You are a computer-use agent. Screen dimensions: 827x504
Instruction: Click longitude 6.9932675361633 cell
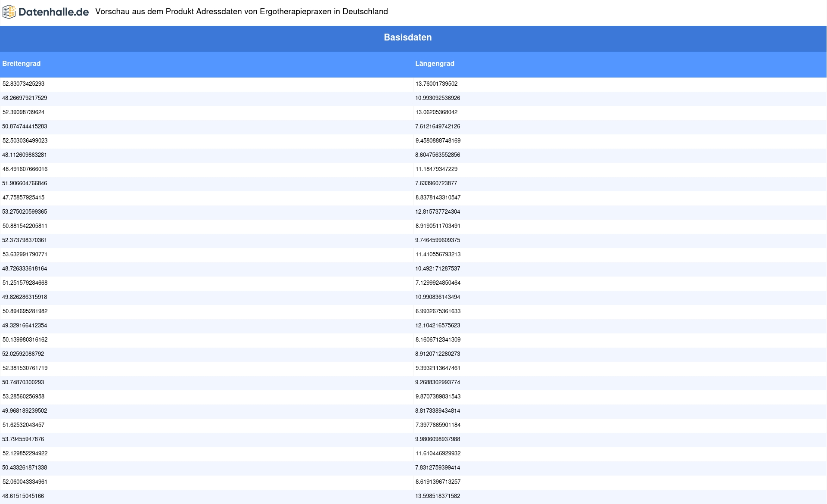pyautogui.click(x=438, y=311)
